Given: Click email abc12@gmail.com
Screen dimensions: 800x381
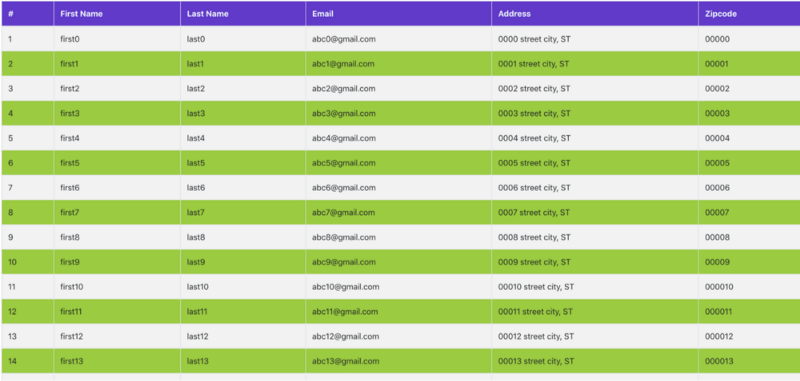Looking at the screenshot, I should (x=346, y=336).
